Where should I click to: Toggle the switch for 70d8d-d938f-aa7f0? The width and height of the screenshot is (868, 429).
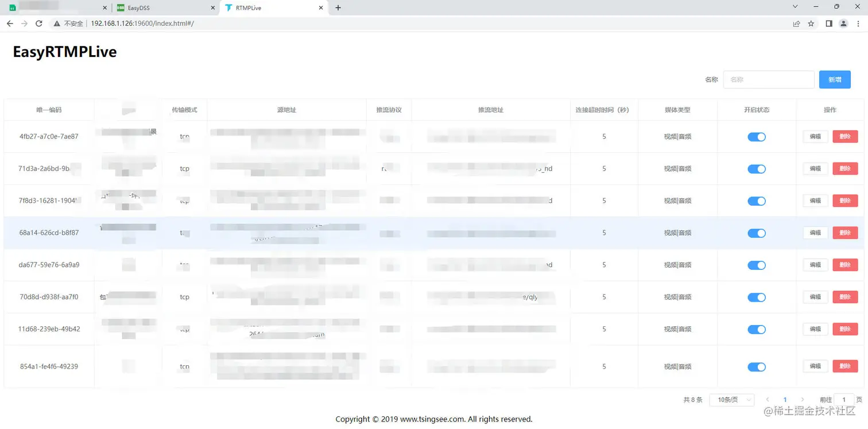click(x=757, y=297)
